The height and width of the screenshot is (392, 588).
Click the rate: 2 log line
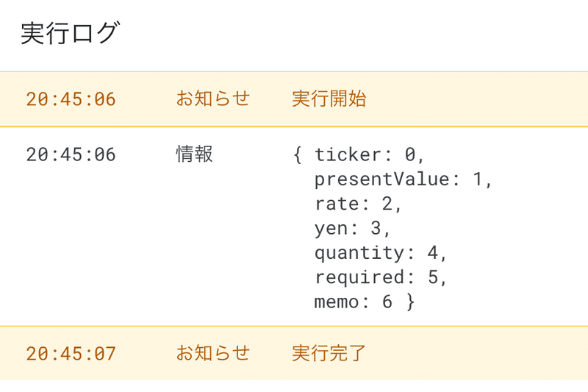[358, 204]
